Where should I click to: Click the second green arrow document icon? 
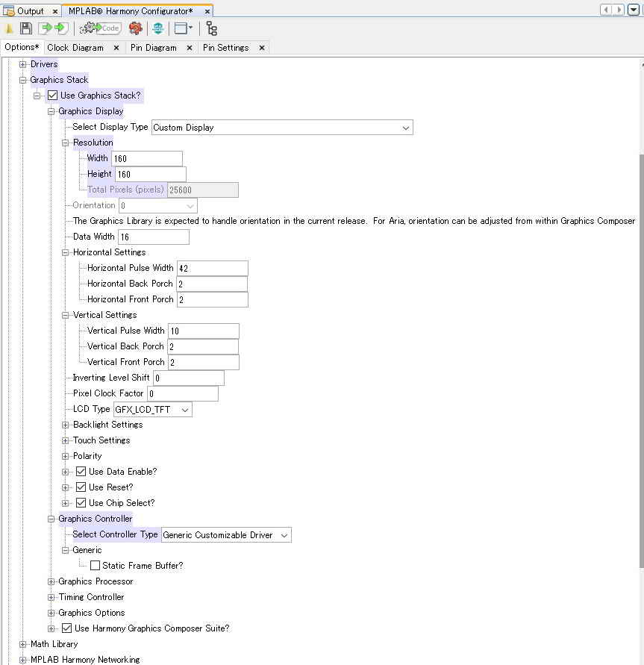pyautogui.click(x=62, y=28)
